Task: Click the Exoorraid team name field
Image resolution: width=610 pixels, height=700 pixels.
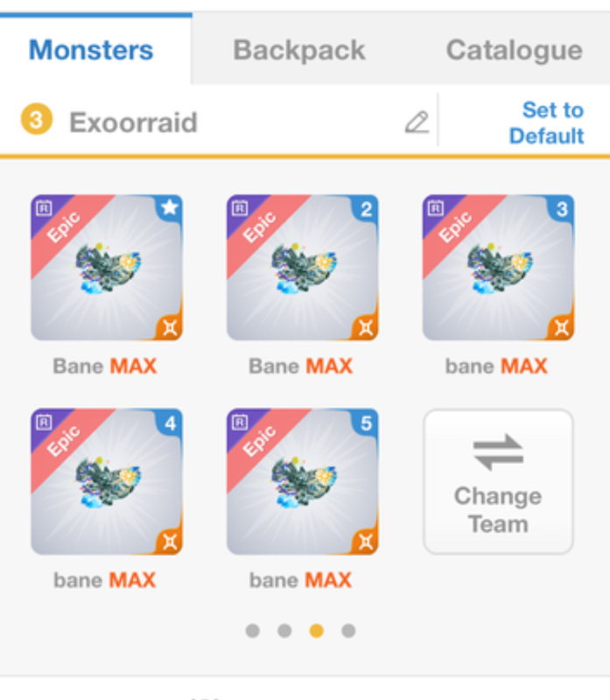Action: click(x=133, y=122)
